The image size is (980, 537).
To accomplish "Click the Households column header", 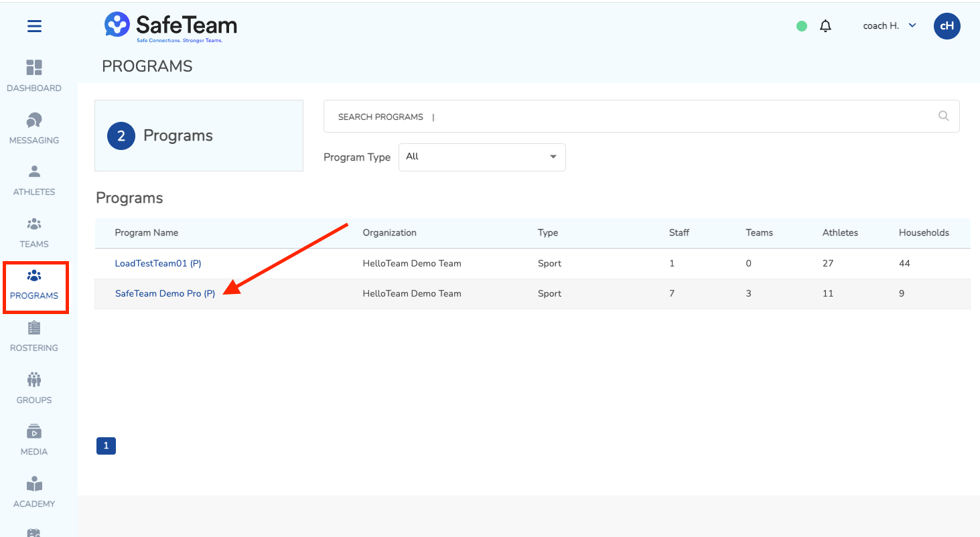I will point(924,232).
